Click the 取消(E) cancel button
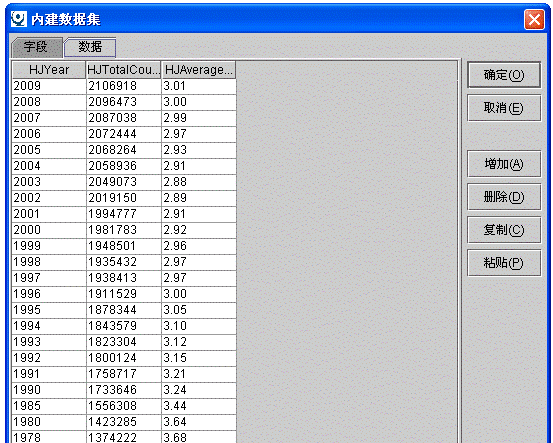Image resolution: width=553 pixels, height=443 pixels. [x=504, y=108]
